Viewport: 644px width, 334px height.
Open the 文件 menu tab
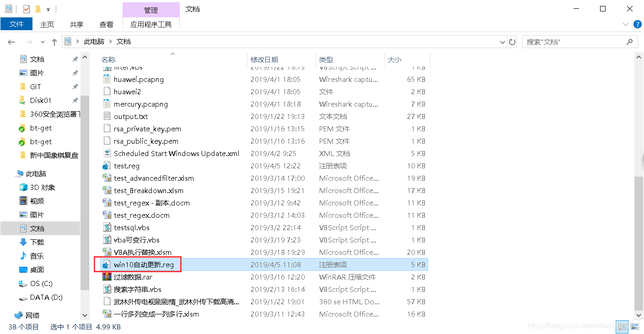pyautogui.click(x=16, y=24)
